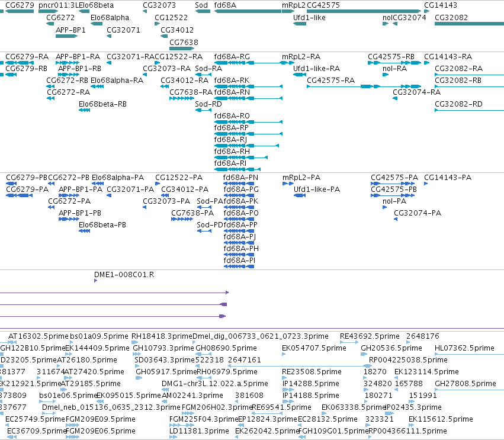Select the IP14288.5prime EST label
504x440 pixels.
pyautogui.click(x=311, y=384)
